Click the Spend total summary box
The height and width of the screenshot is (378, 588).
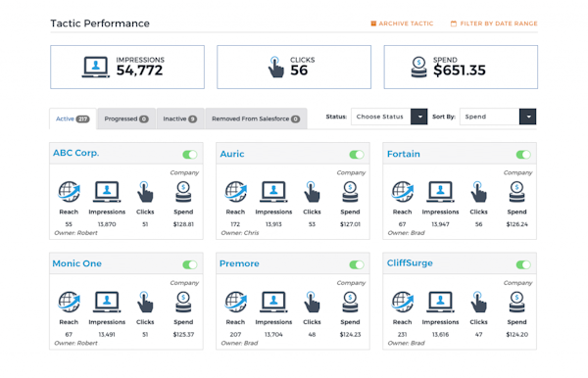click(461, 67)
